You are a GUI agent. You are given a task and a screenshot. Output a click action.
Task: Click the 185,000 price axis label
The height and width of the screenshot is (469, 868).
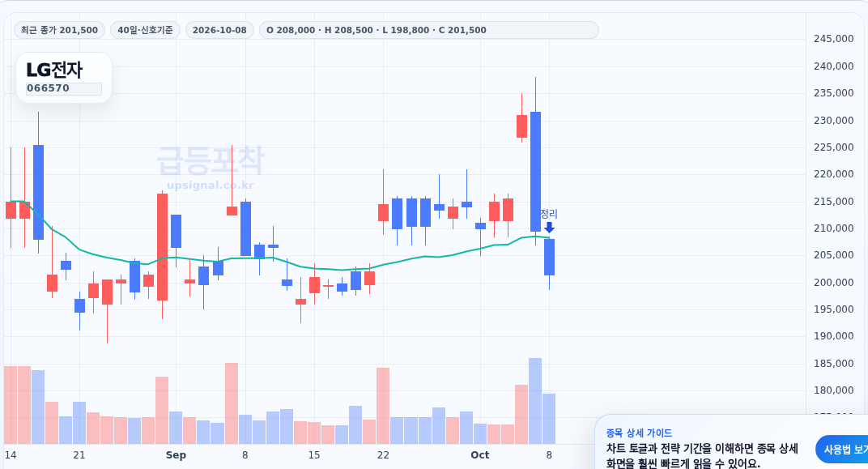(834, 363)
